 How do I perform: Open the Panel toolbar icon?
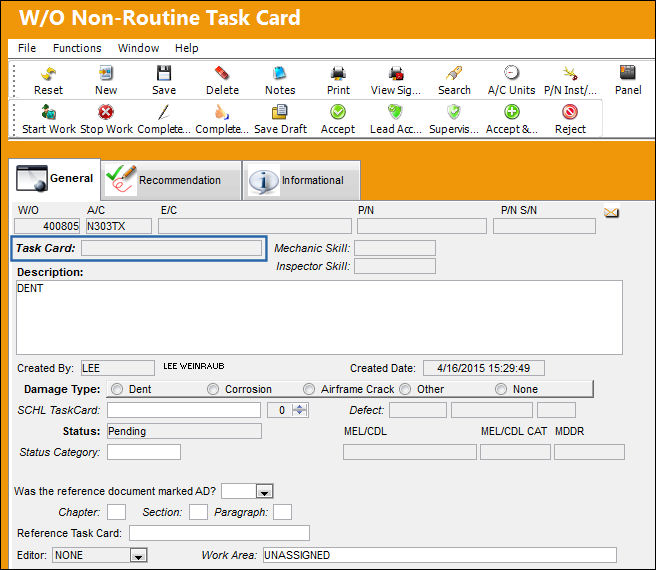[x=628, y=73]
